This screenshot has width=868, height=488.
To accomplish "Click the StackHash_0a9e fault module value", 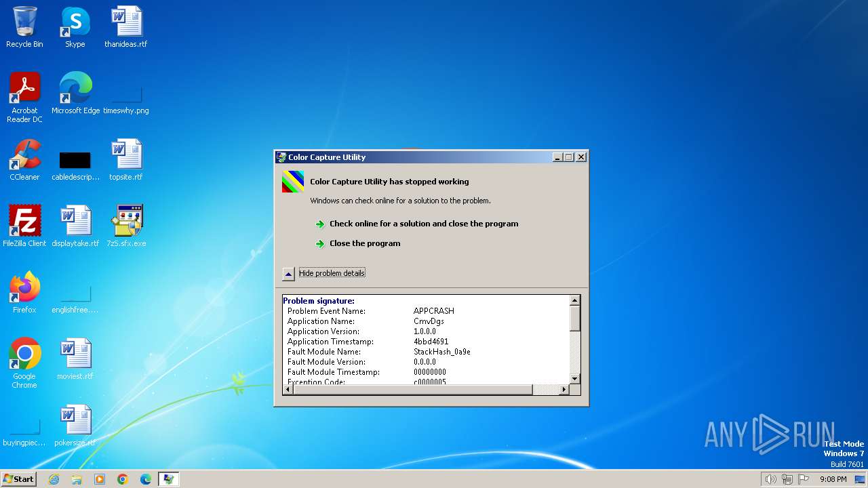I will (442, 352).
